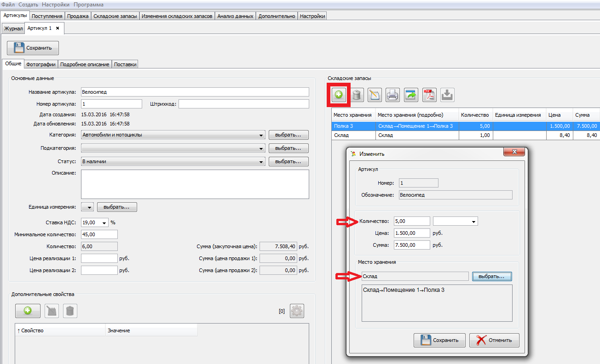This screenshot has width=600, height=364.
Task: Click the Название артикула field
Action: coord(195,92)
